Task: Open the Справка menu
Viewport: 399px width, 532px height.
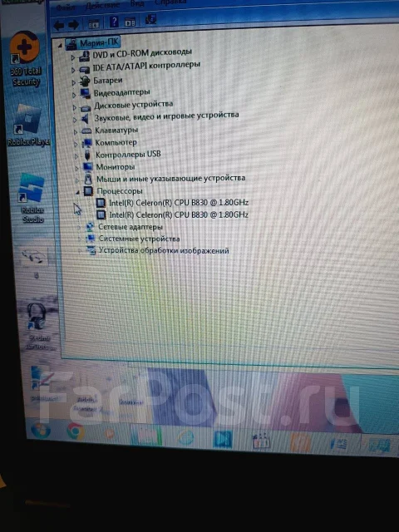Action: click(x=170, y=2)
